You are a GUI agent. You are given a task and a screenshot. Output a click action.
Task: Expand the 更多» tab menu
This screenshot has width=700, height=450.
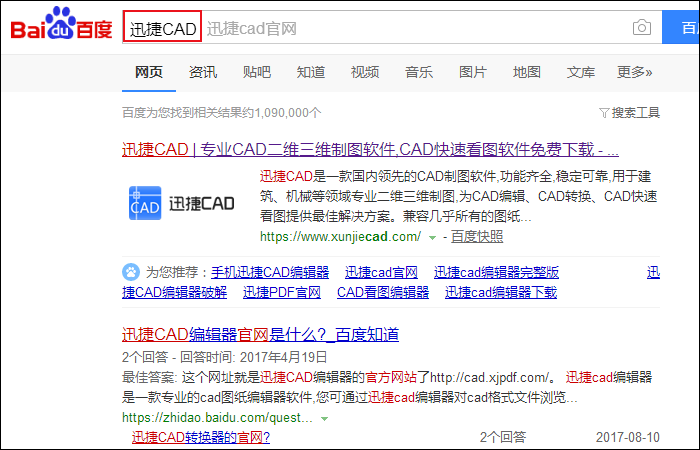(x=634, y=72)
